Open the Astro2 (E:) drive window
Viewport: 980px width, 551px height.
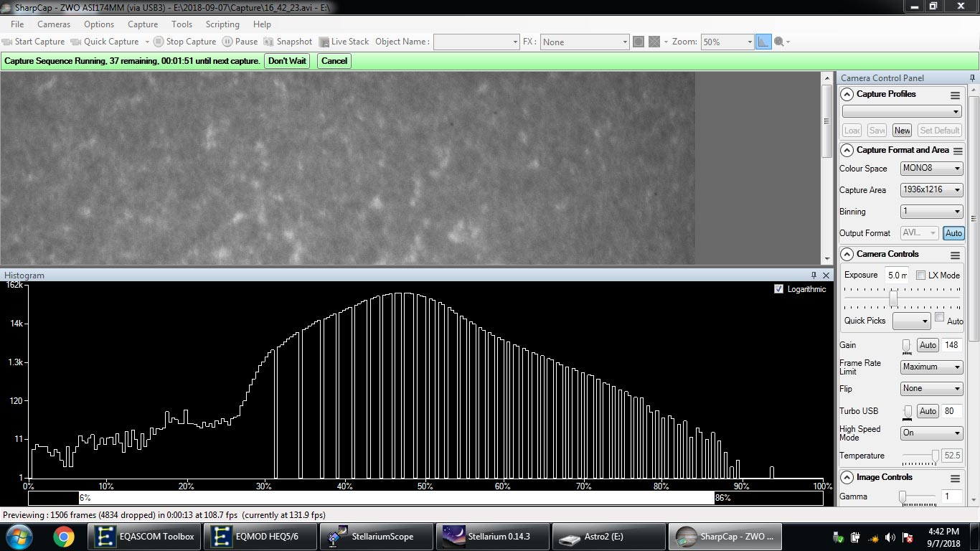coord(610,536)
